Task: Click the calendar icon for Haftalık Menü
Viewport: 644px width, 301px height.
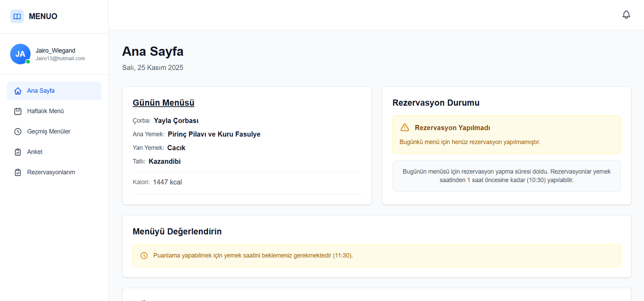Action: click(x=18, y=111)
